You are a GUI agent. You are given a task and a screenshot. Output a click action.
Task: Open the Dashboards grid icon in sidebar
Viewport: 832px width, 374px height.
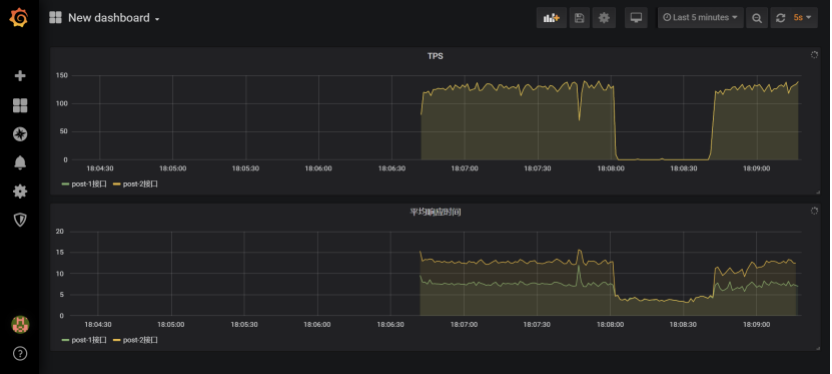pos(20,106)
